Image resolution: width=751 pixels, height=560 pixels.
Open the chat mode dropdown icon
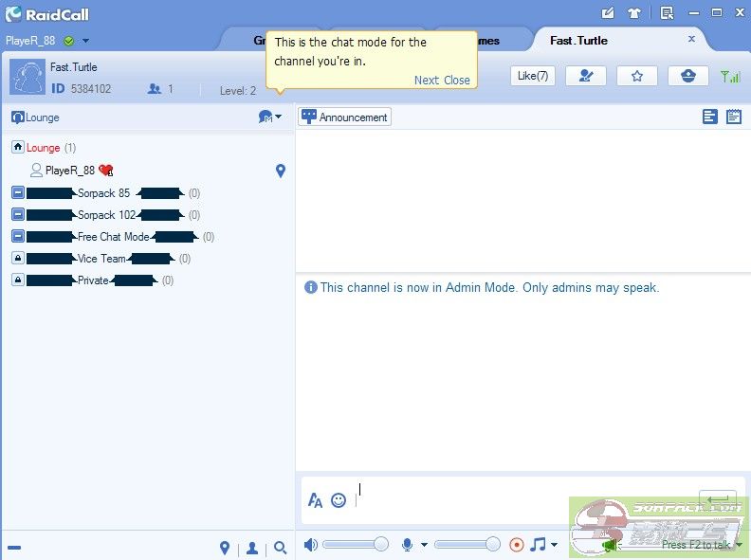click(x=269, y=117)
